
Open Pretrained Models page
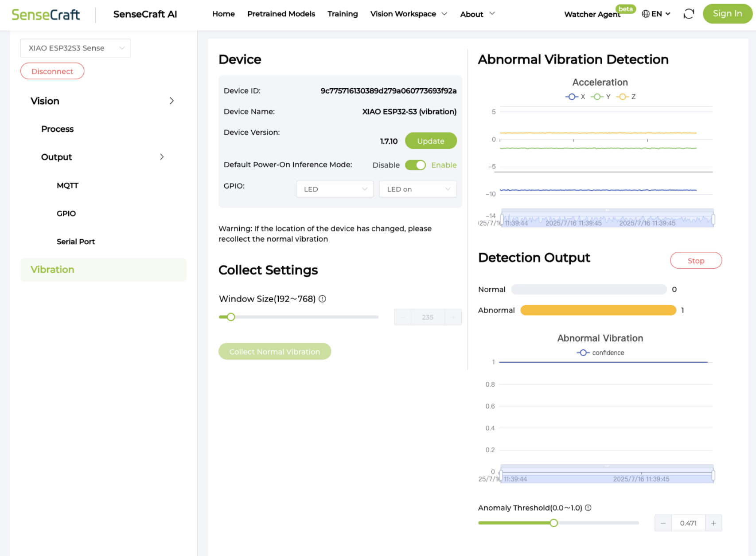pyautogui.click(x=281, y=14)
